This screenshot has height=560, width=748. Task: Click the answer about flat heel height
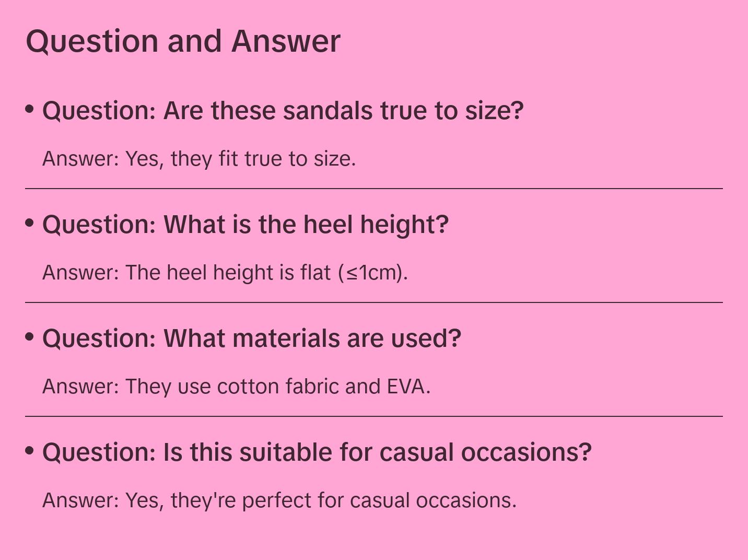tap(225, 273)
